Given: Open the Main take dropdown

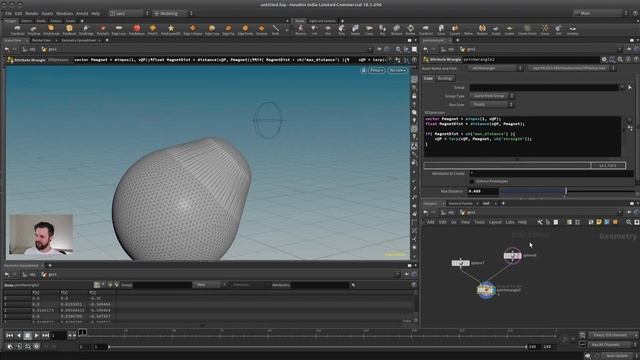Looking at the screenshot, I should [600, 13].
